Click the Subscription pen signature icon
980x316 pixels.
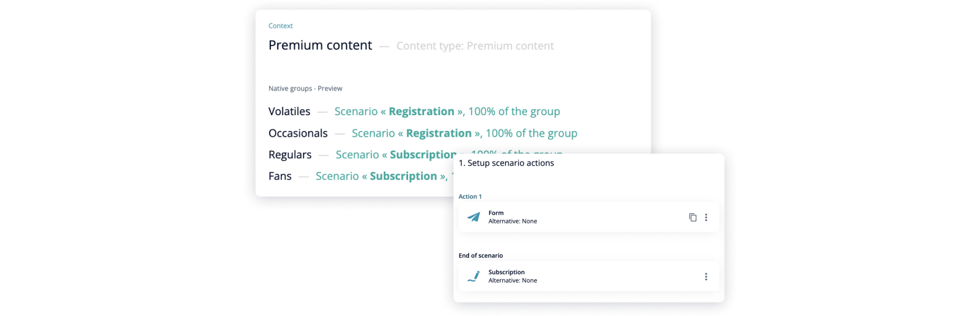[473, 277]
